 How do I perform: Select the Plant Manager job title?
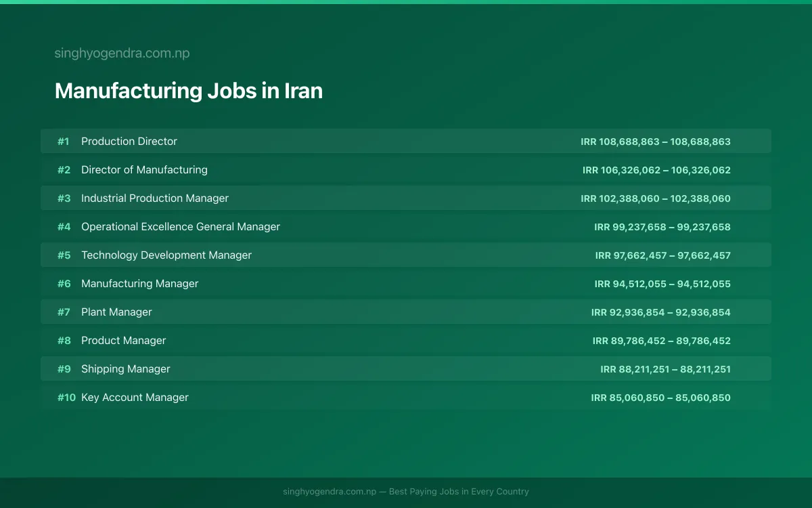click(116, 312)
